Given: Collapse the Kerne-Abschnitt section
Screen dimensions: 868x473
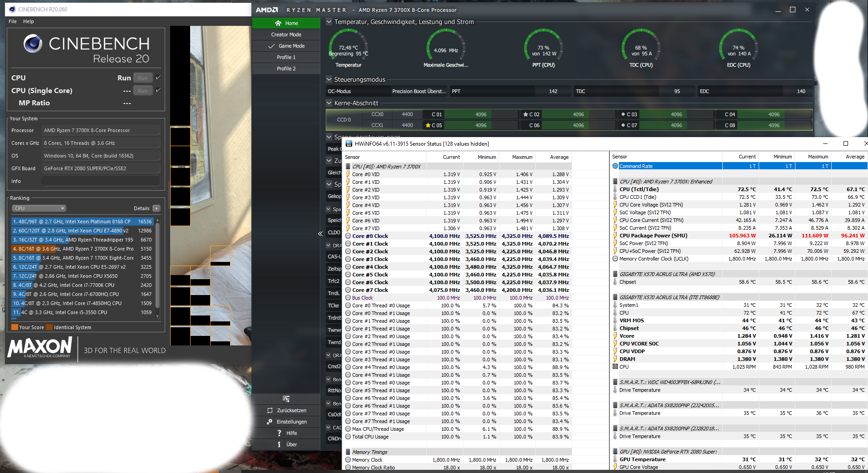Looking at the screenshot, I should click(x=329, y=103).
